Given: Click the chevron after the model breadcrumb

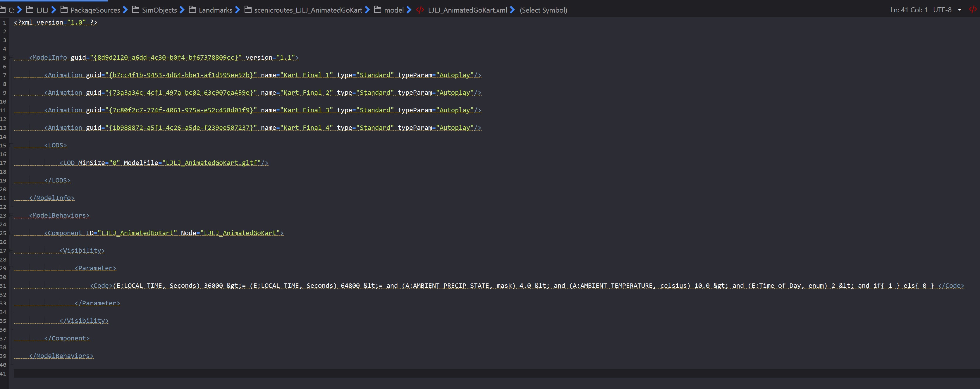Looking at the screenshot, I should [409, 10].
